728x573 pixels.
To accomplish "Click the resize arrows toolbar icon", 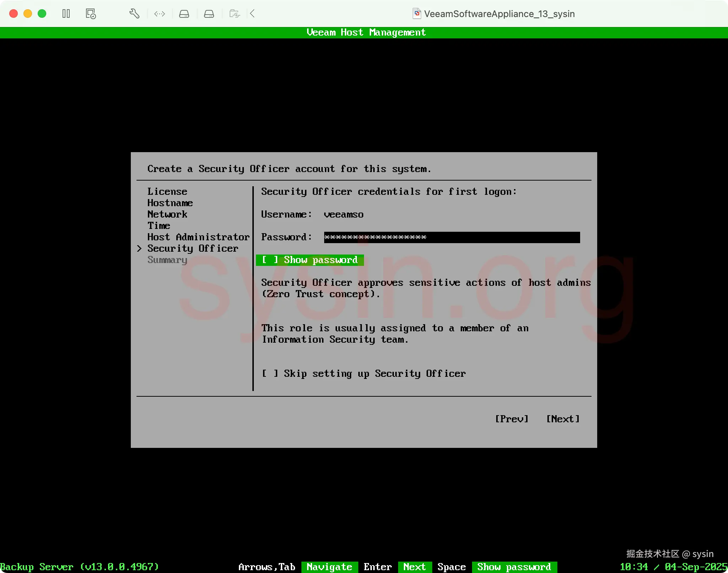I will pos(159,14).
